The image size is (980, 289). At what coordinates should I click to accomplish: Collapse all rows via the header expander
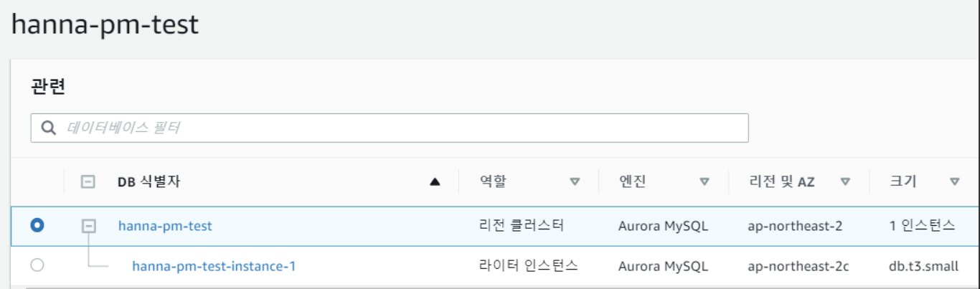click(x=88, y=182)
